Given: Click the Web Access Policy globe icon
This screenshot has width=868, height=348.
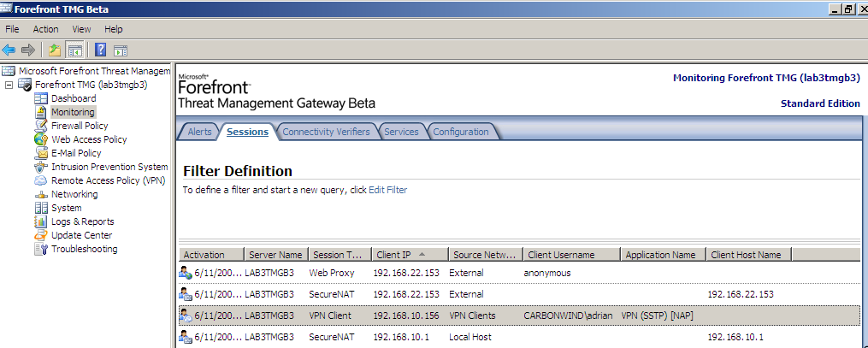Looking at the screenshot, I should pyautogui.click(x=42, y=139).
